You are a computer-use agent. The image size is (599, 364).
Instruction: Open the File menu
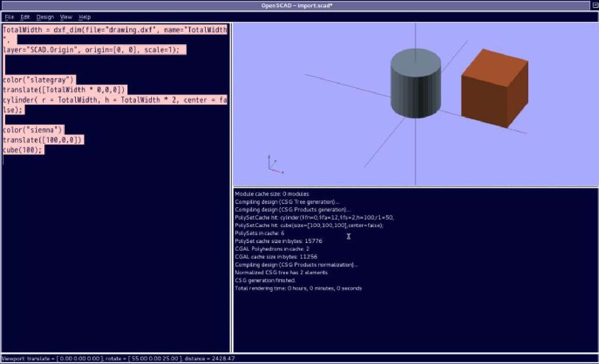[x=9, y=17]
